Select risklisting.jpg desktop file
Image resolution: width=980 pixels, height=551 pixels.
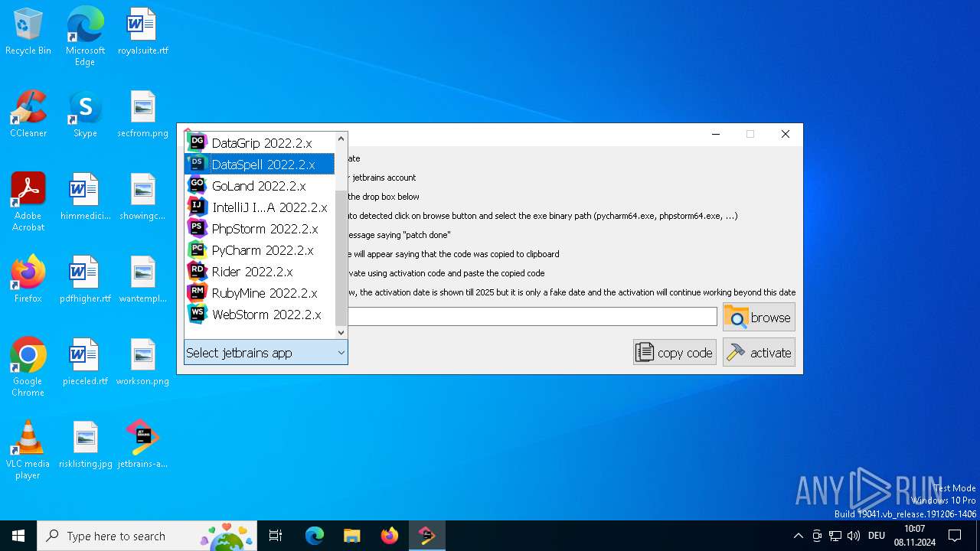(x=85, y=445)
